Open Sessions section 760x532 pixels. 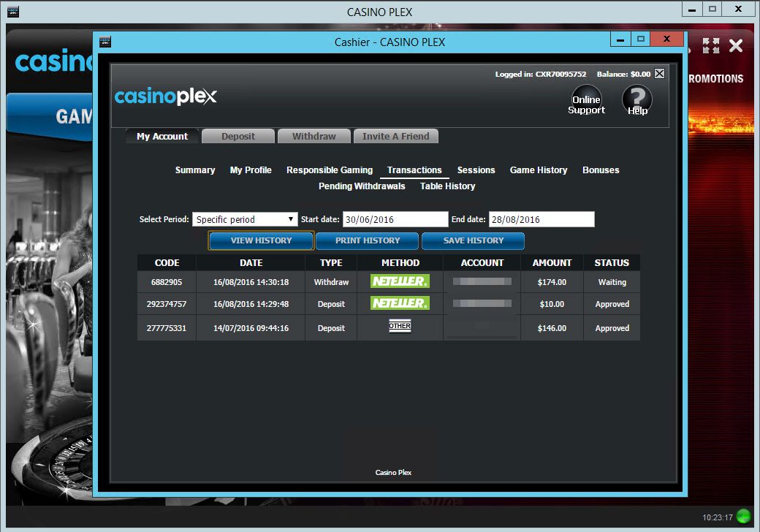(x=476, y=170)
